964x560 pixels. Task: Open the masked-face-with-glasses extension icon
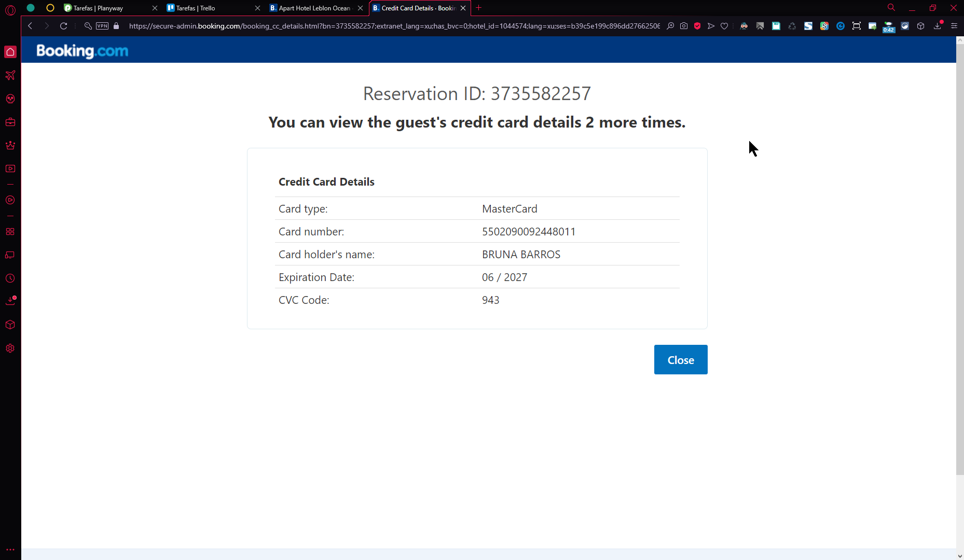[x=744, y=26]
